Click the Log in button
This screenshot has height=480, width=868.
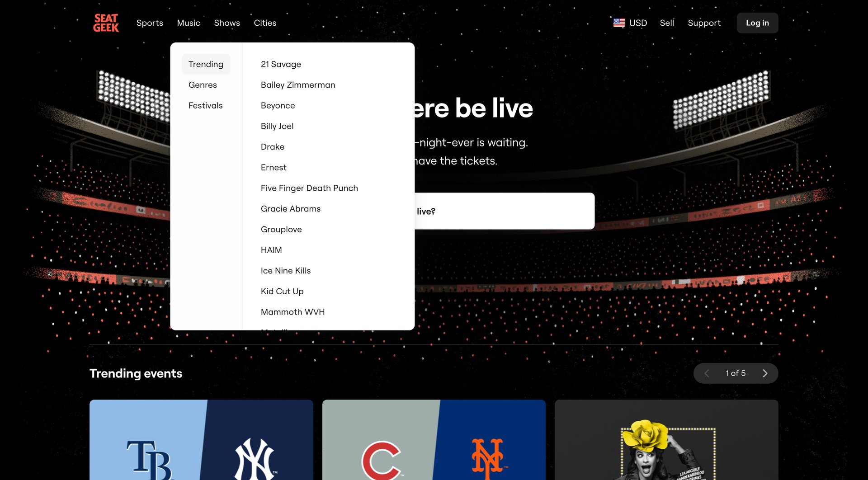(757, 23)
